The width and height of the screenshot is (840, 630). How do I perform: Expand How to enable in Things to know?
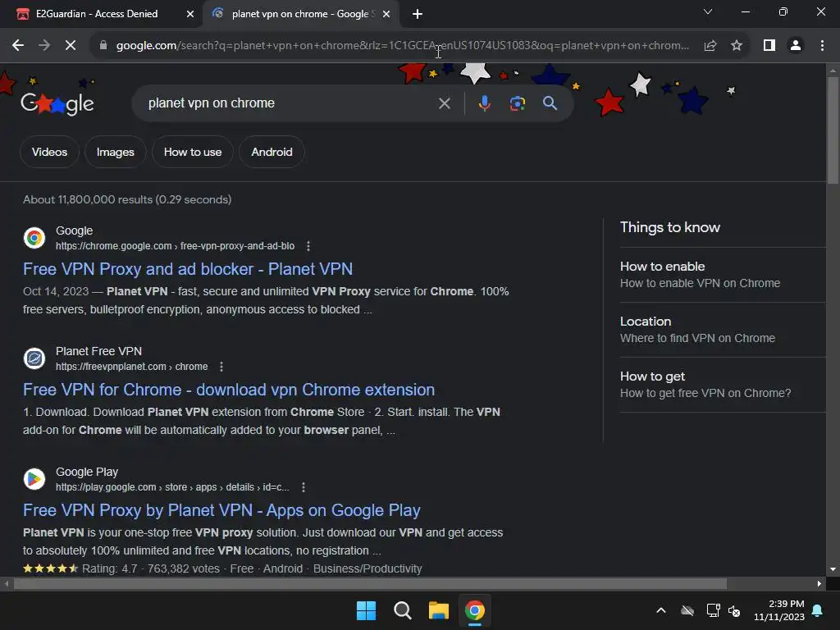tap(723, 275)
